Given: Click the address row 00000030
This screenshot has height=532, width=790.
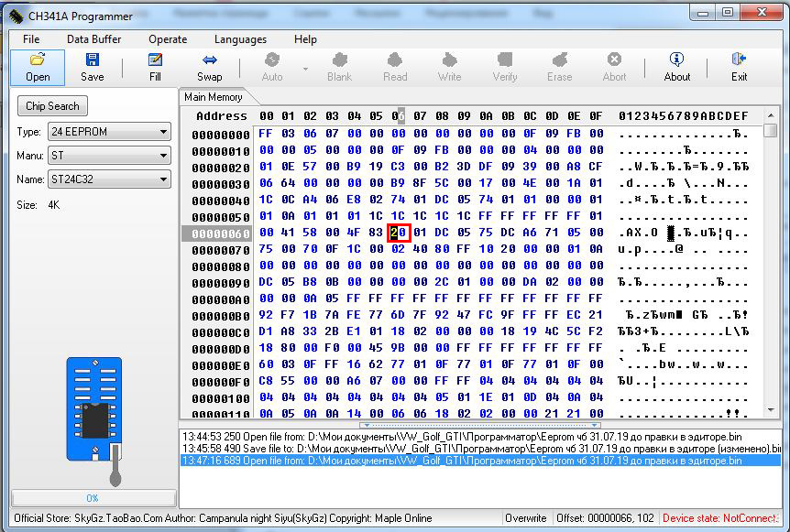Looking at the screenshot, I should (x=221, y=184).
